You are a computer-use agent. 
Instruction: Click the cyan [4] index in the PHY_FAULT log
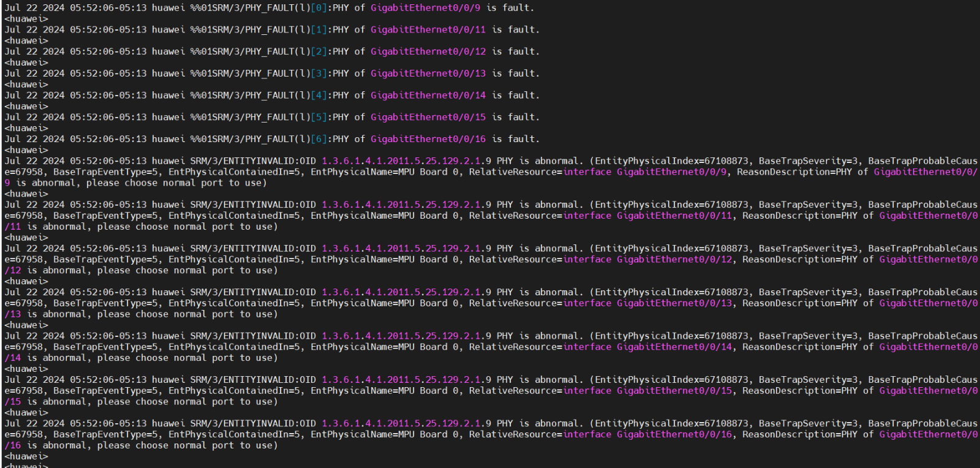click(x=318, y=96)
